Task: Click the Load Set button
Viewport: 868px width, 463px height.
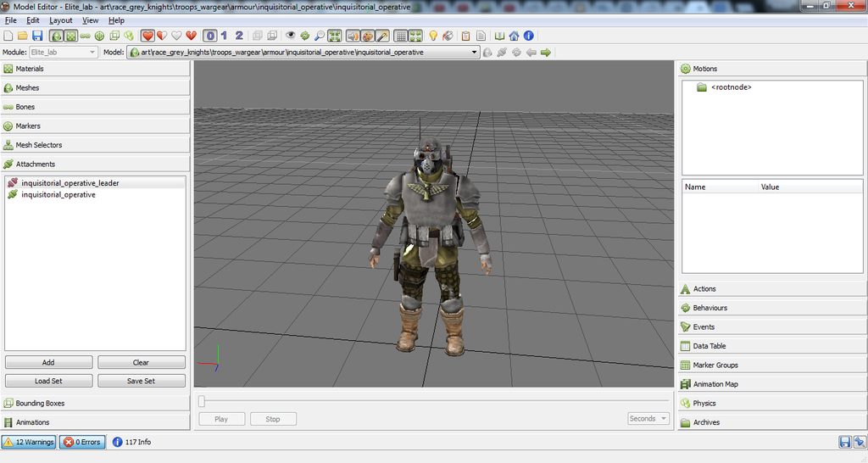Action: (x=48, y=381)
